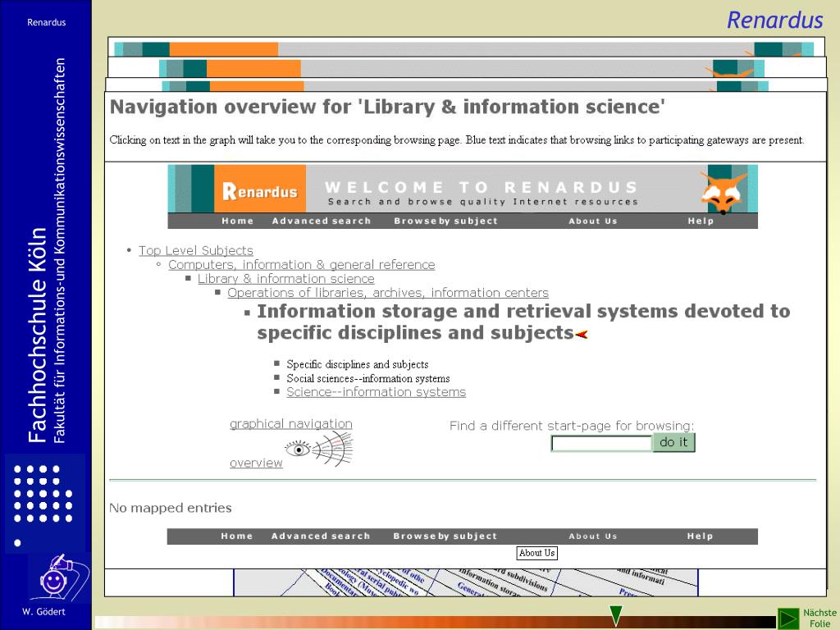Viewport: 840px width, 630px height.
Task: Open About Us in top navigation bar
Action: (x=593, y=221)
